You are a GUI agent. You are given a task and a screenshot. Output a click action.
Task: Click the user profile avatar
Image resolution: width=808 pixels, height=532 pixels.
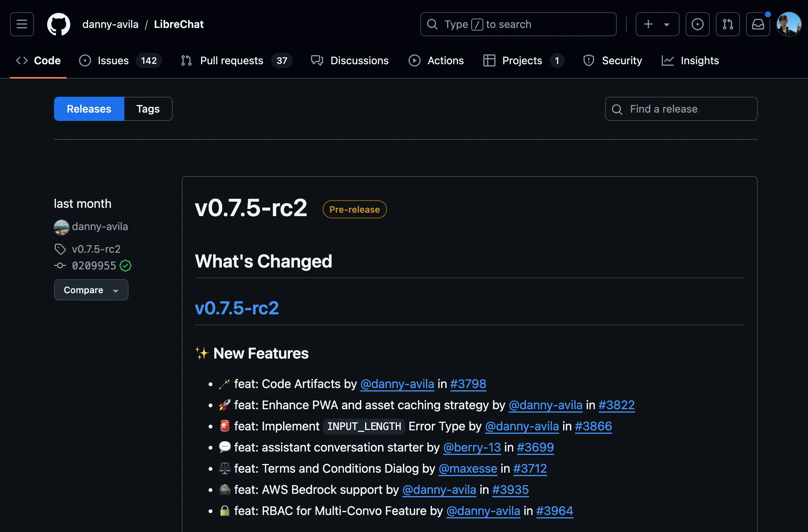coord(789,24)
